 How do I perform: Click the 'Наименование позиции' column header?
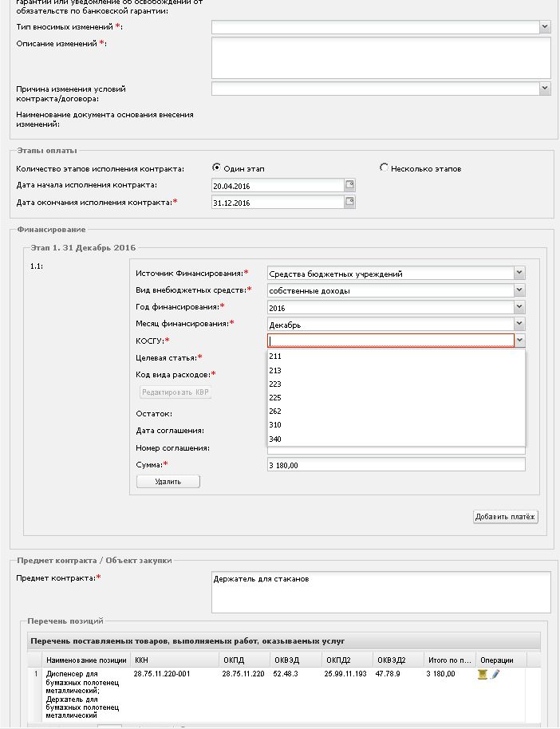point(86,660)
